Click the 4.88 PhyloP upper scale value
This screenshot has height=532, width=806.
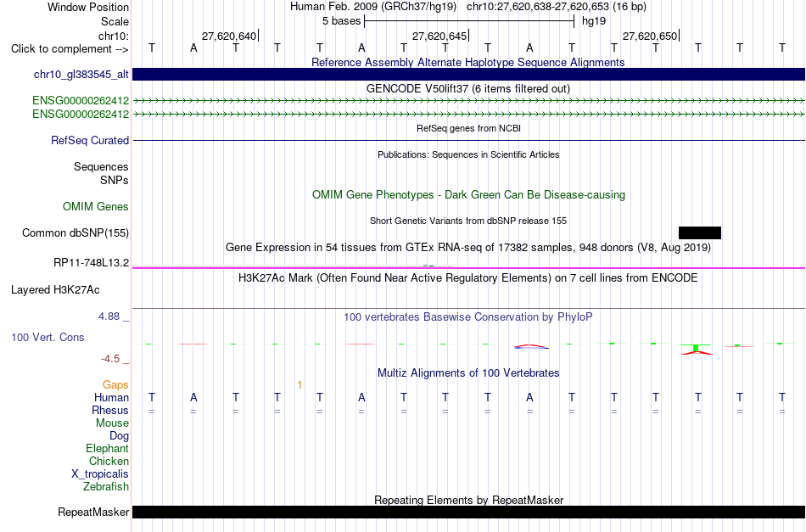tap(109, 316)
